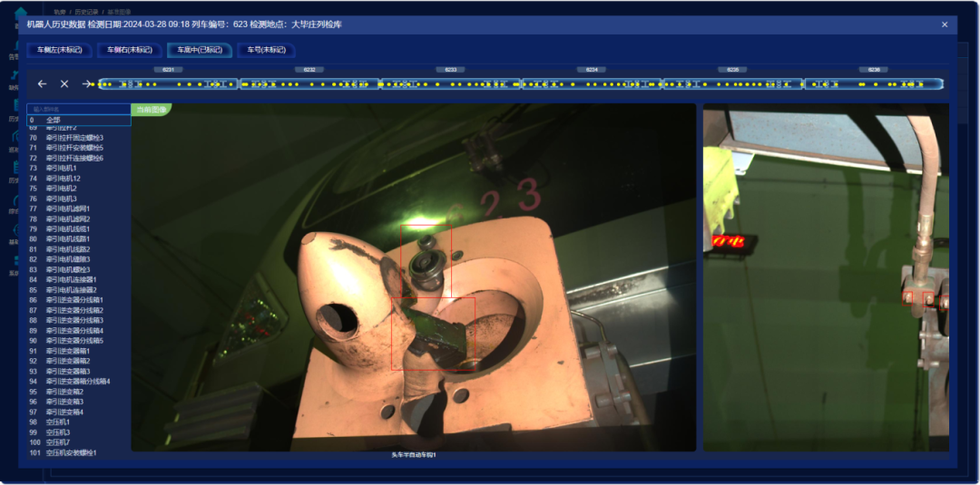Screen dimensions: 980x485
Task: Open the 车号(未标记) tab
Action: click(x=267, y=50)
